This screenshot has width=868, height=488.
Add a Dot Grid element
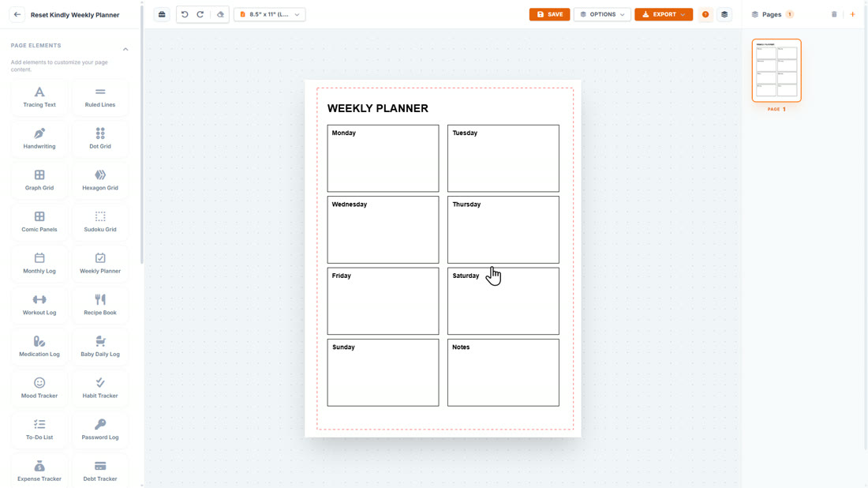[x=100, y=139]
